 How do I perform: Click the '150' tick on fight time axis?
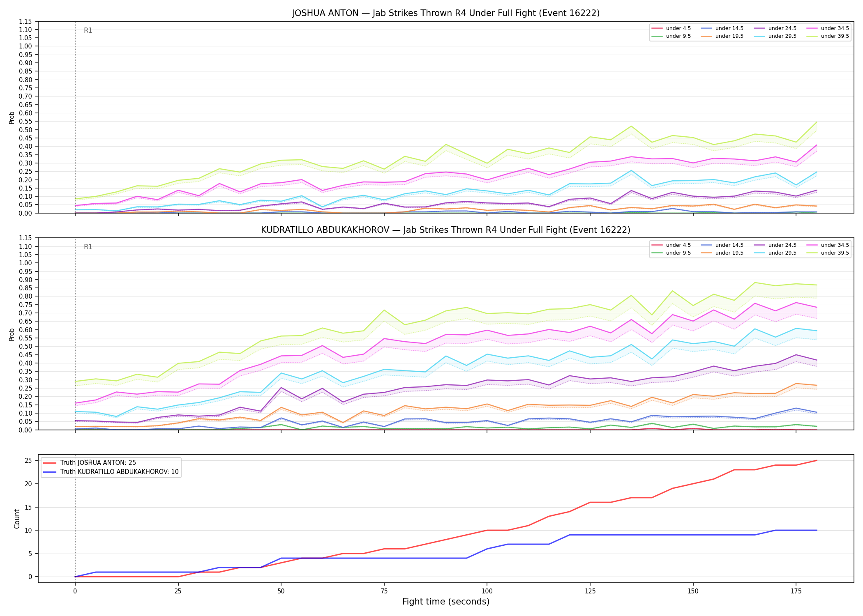[x=693, y=591]
